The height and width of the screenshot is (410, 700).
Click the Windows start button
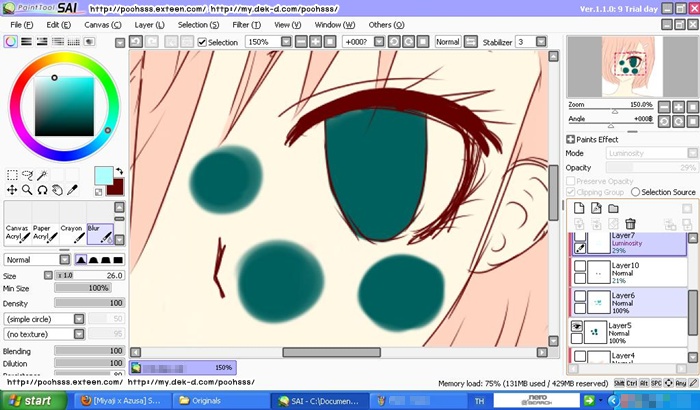point(33,401)
